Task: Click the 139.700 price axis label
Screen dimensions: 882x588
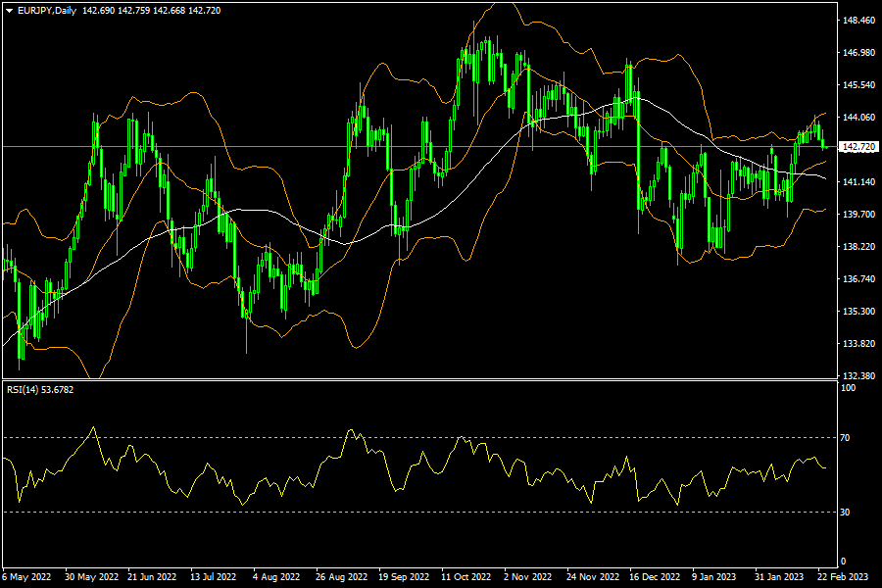Action: pyautogui.click(x=858, y=215)
